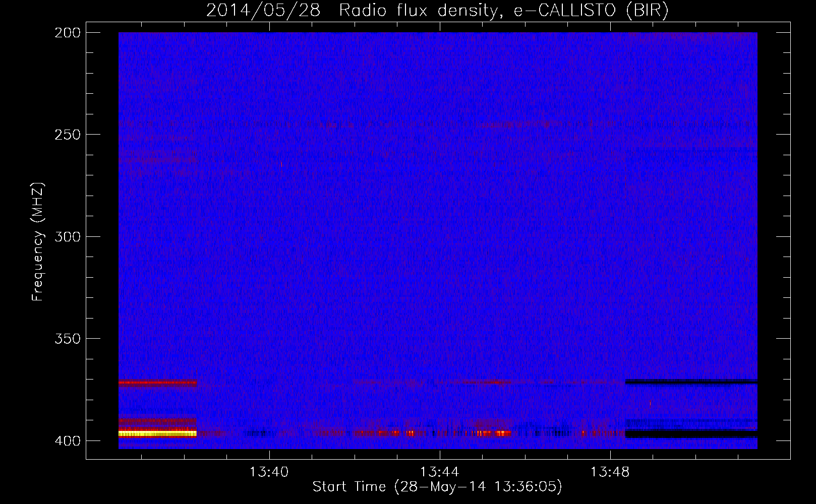The height and width of the screenshot is (504, 816).
Task: Click the 13:40 time tick label
Action: pyautogui.click(x=269, y=472)
